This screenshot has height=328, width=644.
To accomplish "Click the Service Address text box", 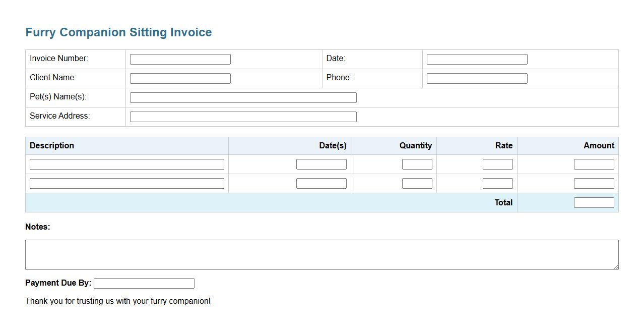I will coord(243,117).
